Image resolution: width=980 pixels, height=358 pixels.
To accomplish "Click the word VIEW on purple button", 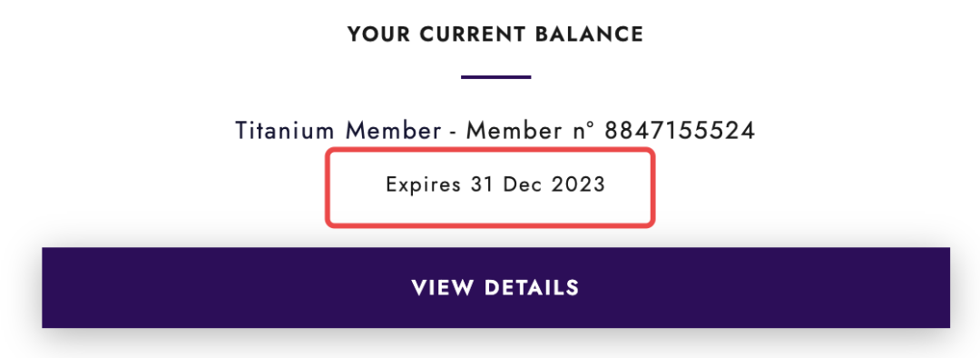I will 443,287.
